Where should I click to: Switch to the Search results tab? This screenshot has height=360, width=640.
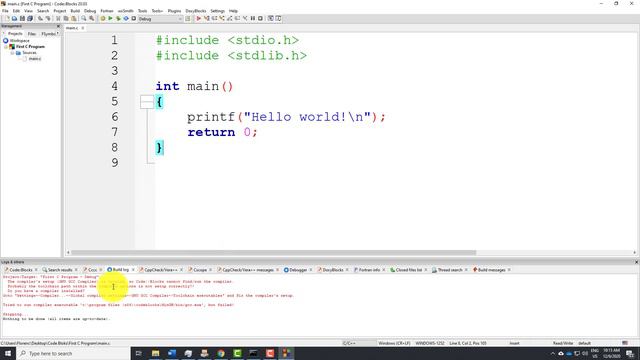point(60,270)
